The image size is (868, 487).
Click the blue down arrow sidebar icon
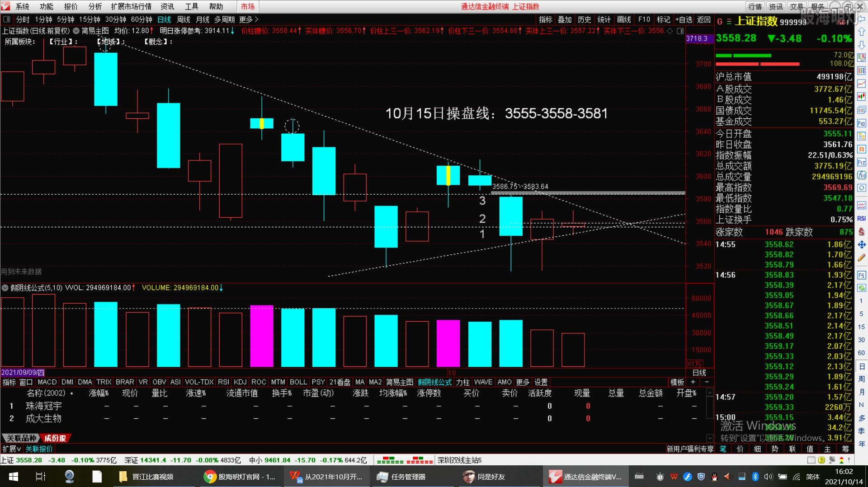click(x=861, y=45)
